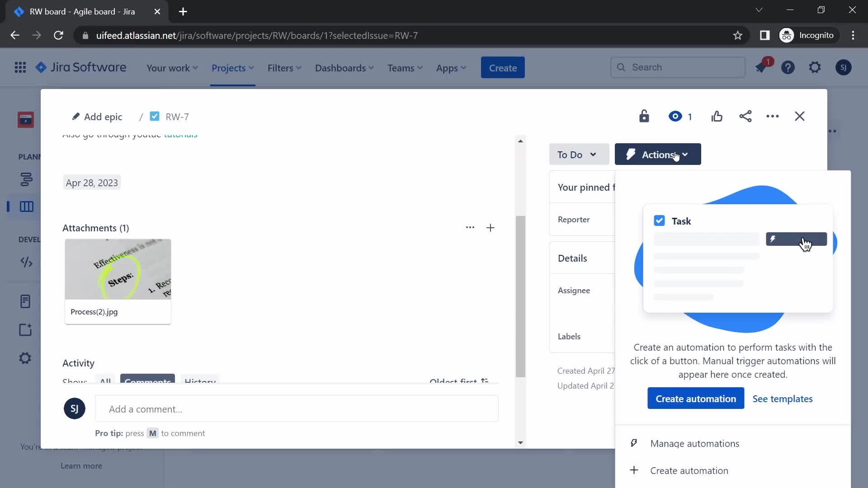868x488 pixels.
Task: Expand Filters menu
Action: pos(284,68)
